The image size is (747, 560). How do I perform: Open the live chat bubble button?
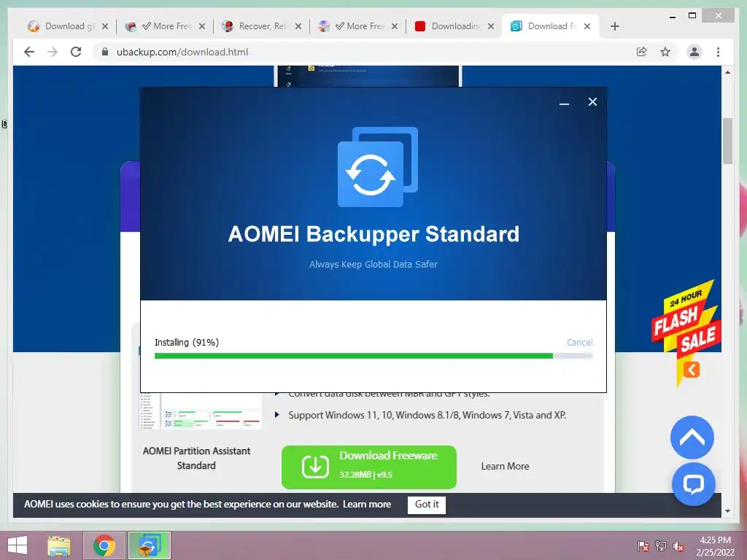click(x=693, y=484)
